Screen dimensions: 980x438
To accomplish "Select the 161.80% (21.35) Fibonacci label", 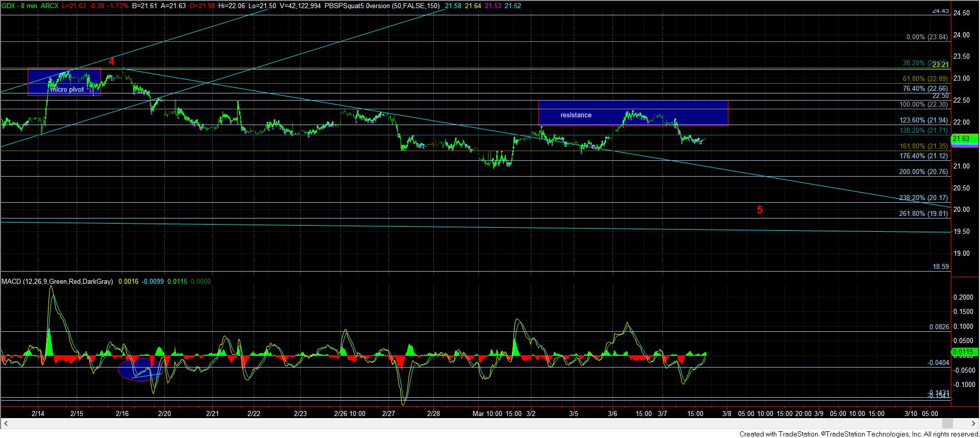I will click(x=923, y=146).
